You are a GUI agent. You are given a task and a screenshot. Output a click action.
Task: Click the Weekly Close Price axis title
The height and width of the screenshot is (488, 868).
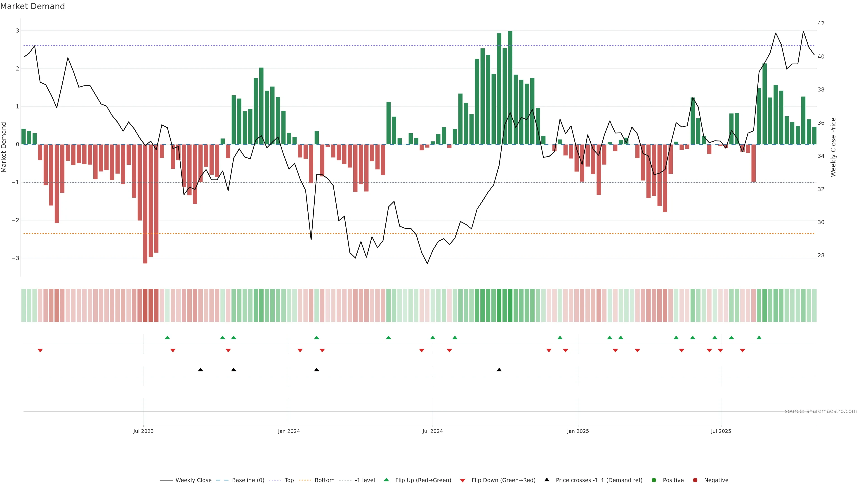(x=833, y=147)
